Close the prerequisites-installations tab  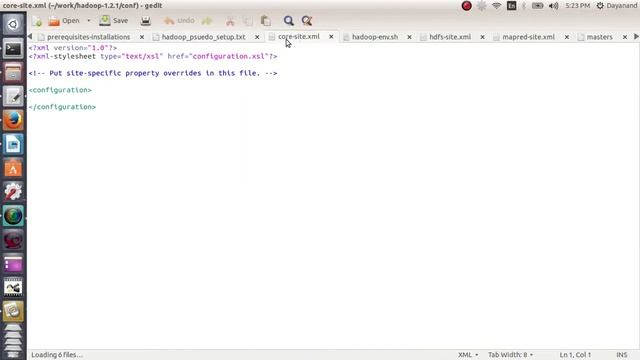(x=142, y=37)
